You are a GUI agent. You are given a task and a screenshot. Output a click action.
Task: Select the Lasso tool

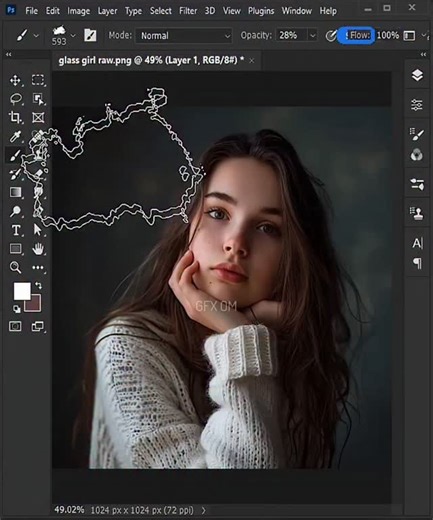click(x=16, y=99)
